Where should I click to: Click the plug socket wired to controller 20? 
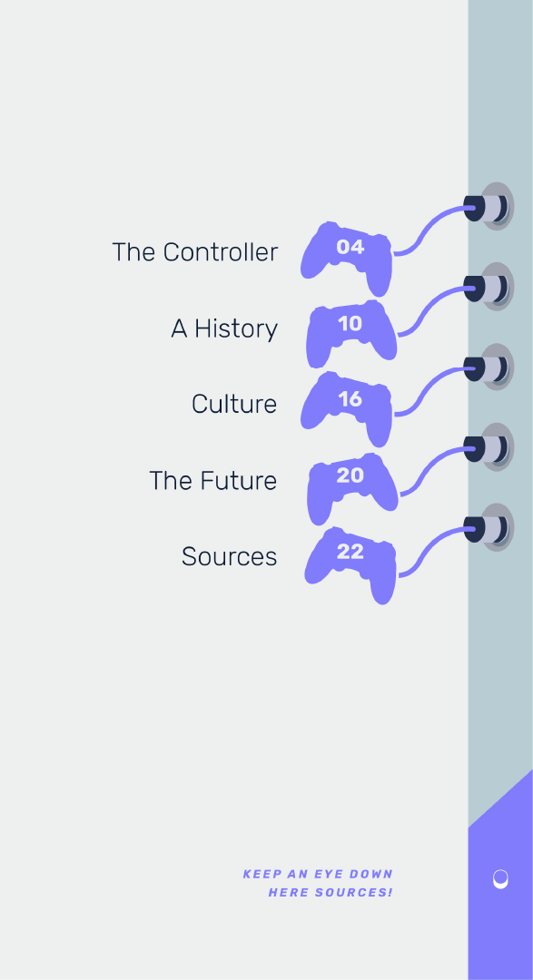[489, 447]
